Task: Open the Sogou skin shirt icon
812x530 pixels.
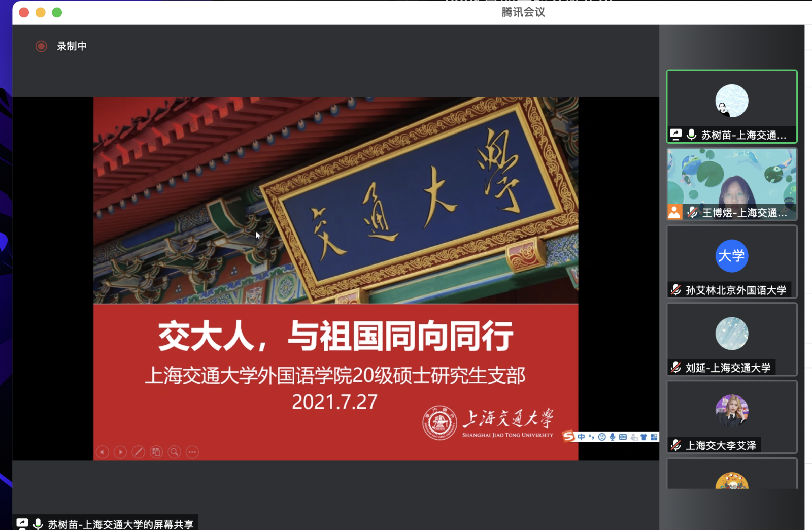Action: pyautogui.click(x=643, y=437)
